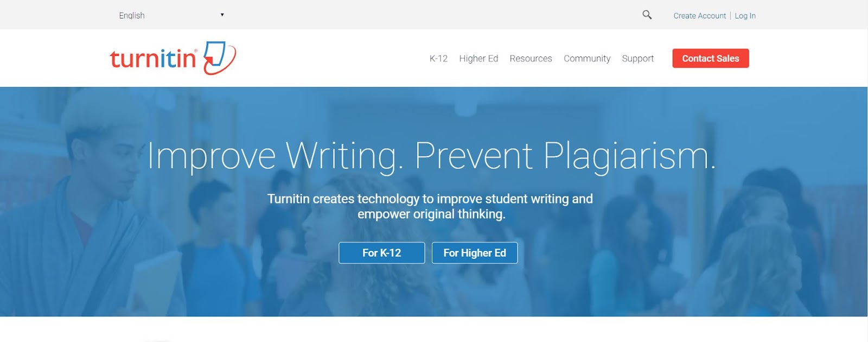
Task: Open the K-12 menu
Action: coord(438,59)
